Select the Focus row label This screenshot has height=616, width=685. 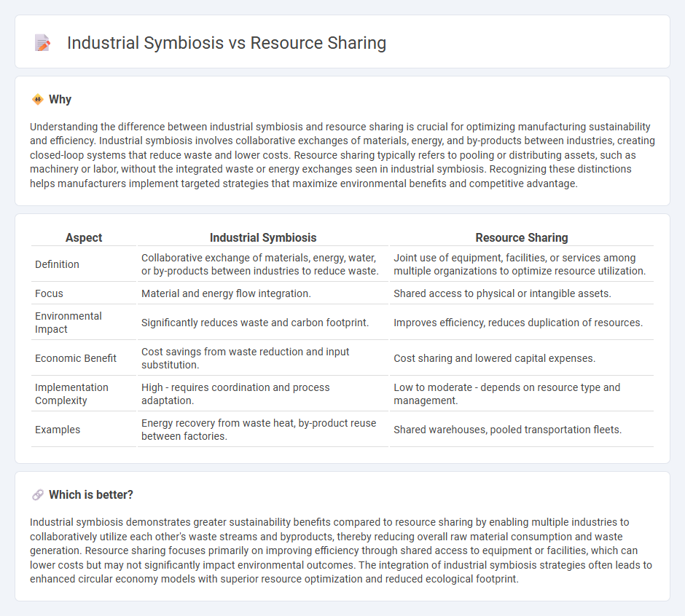[x=49, y=293]
